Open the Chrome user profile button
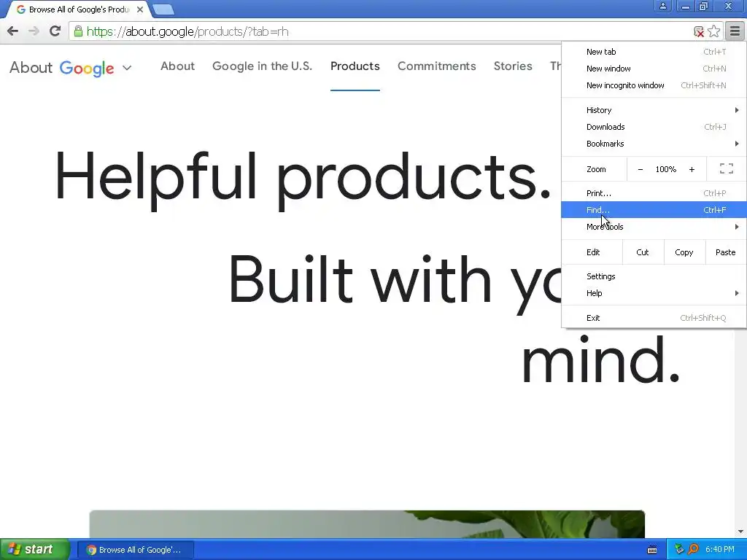Viewport: 747px width, 560px height. click(662, 6)
